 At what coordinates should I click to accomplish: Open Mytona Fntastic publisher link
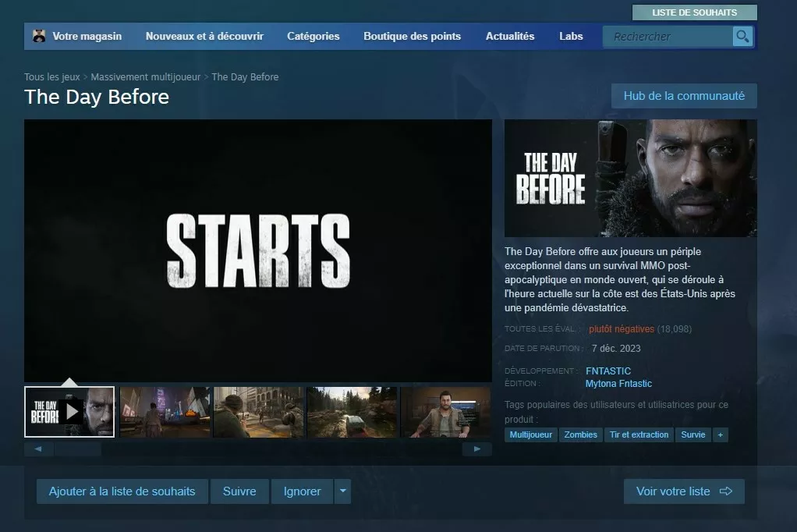coord(618,384)
